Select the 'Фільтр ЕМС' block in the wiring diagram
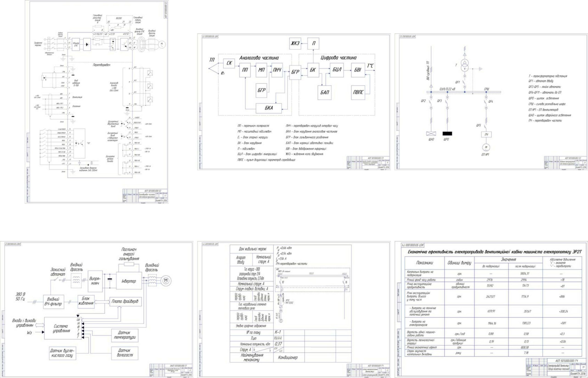 (x=76, y=44)
